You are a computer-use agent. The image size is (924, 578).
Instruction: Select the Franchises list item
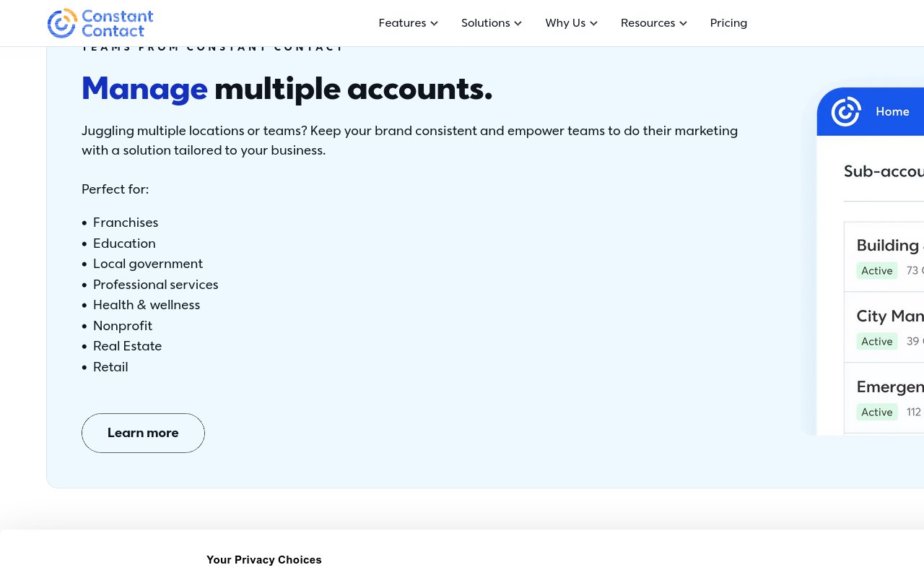click(126, 223)
